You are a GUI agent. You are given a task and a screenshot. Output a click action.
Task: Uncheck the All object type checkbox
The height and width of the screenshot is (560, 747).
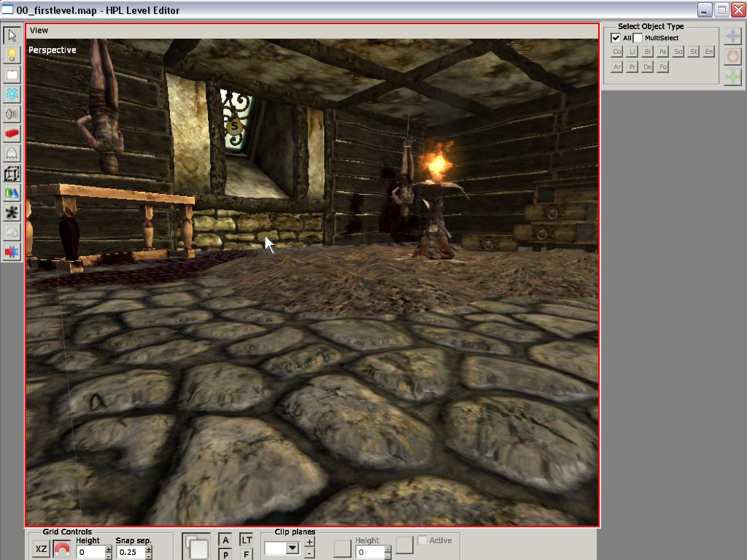point(616,38)
